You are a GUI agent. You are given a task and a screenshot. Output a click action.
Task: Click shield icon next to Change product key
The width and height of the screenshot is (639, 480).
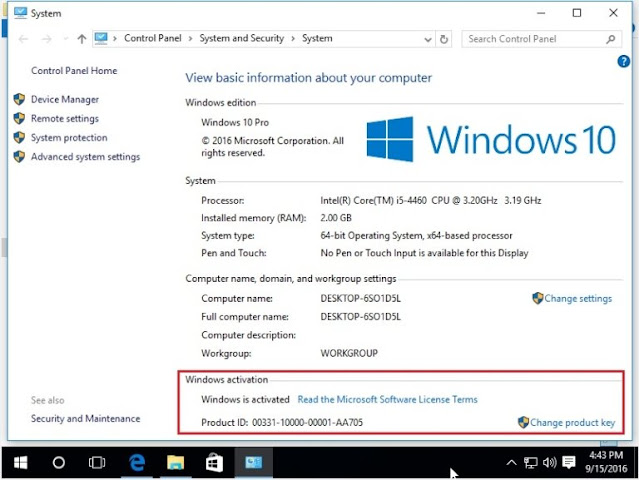[523, 422]
